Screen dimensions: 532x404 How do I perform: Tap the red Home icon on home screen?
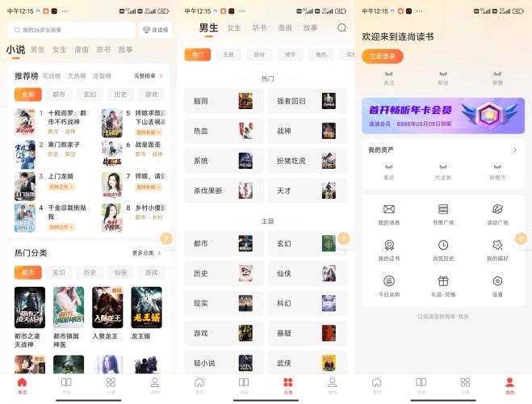coord(22,383)
